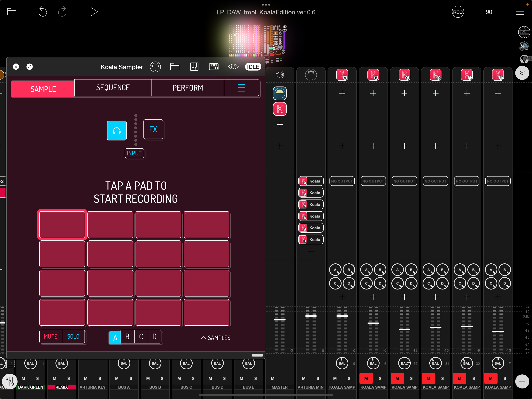Open the Koala E channel source icon
Screen dimensions: 532x399
498,75
